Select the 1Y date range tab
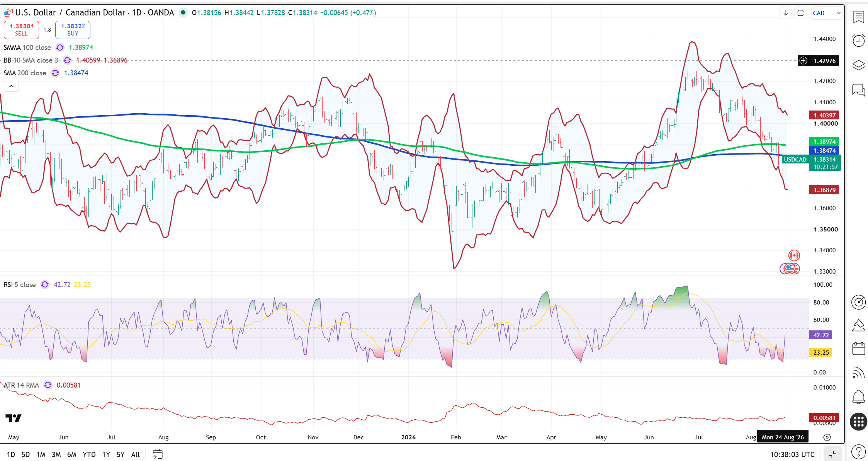Image resolution: width=868 pixels, height=461 pixels. (106, 454)
